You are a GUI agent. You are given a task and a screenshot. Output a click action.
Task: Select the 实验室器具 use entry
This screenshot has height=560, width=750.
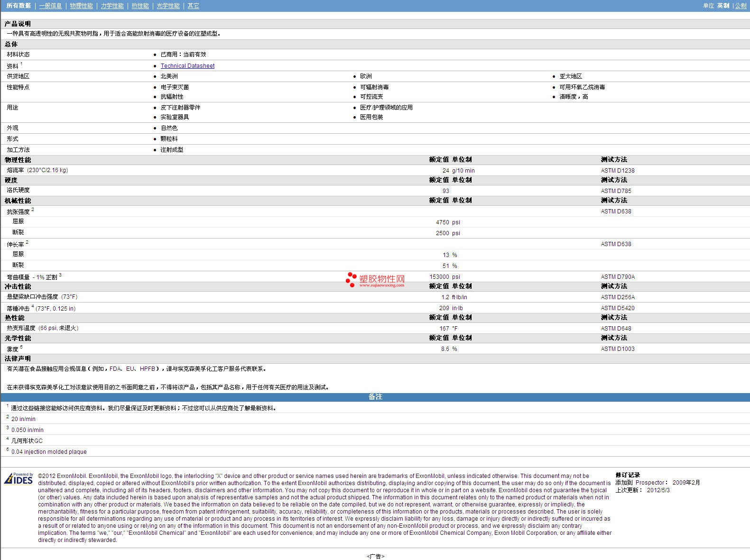pyautogui.click(x=175, y=117)
